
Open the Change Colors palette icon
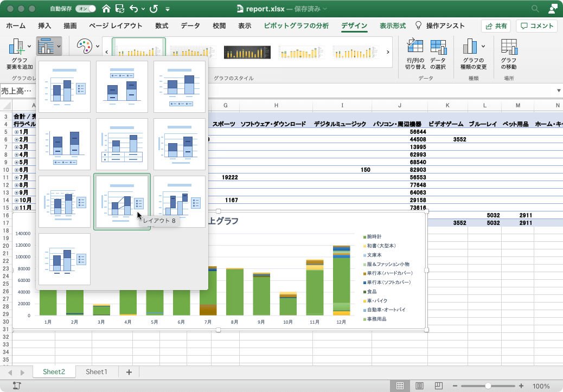(85, 46)
